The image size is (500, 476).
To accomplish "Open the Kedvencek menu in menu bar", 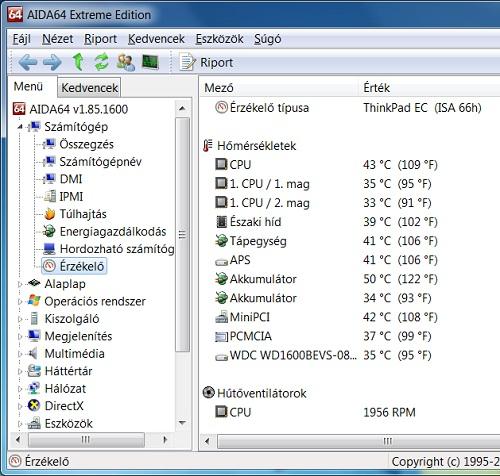I will 156,39.
